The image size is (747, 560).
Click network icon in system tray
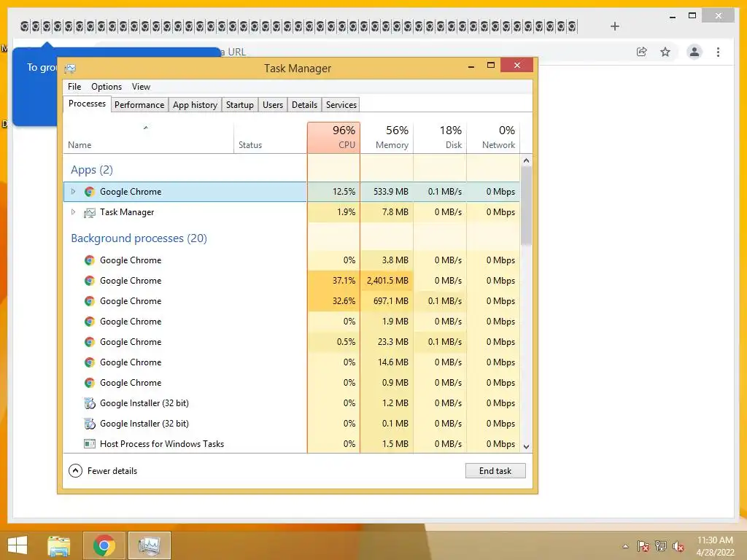click(x=661, y=546)
